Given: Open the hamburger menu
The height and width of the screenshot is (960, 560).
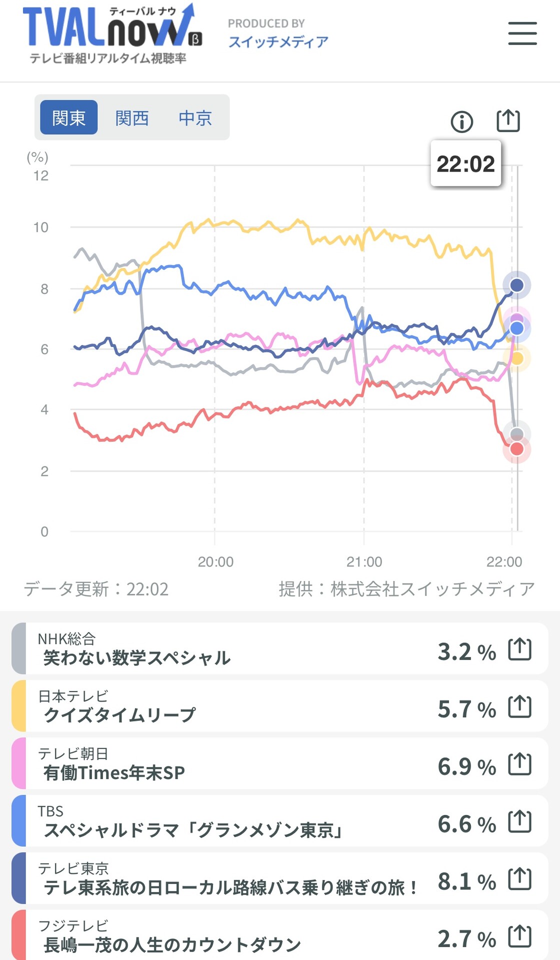Looking at the screenshot, I should pos(522,33).
